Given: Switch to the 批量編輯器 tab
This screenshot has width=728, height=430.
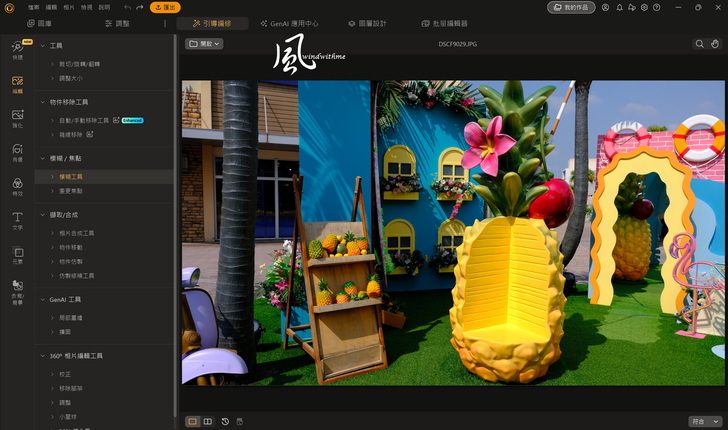Looking at the screenshot, I should (x=445, y=23).
